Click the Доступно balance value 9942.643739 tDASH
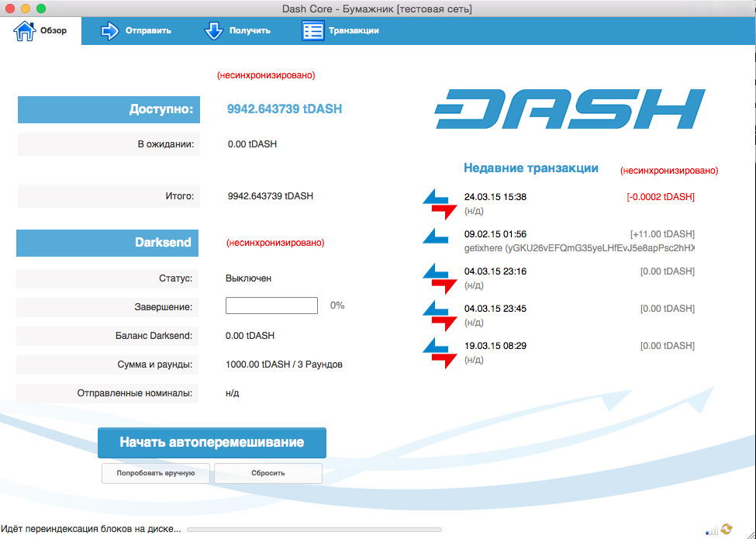Image resolution: width=756 pixels, height=539 pixels. point(285,109)
